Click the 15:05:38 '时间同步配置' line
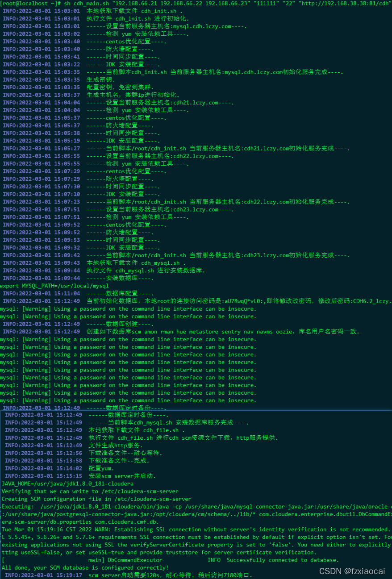This screenshot has height=579, width=392. point(81,133)
